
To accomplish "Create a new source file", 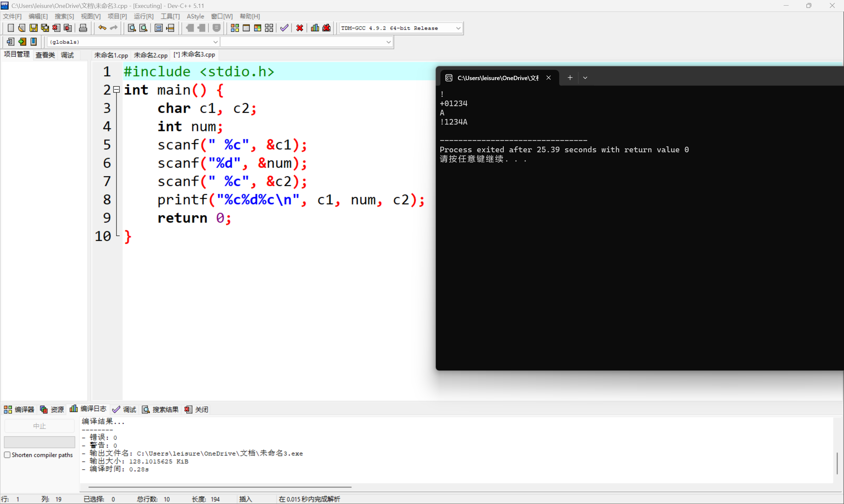I will pos(11,28).
